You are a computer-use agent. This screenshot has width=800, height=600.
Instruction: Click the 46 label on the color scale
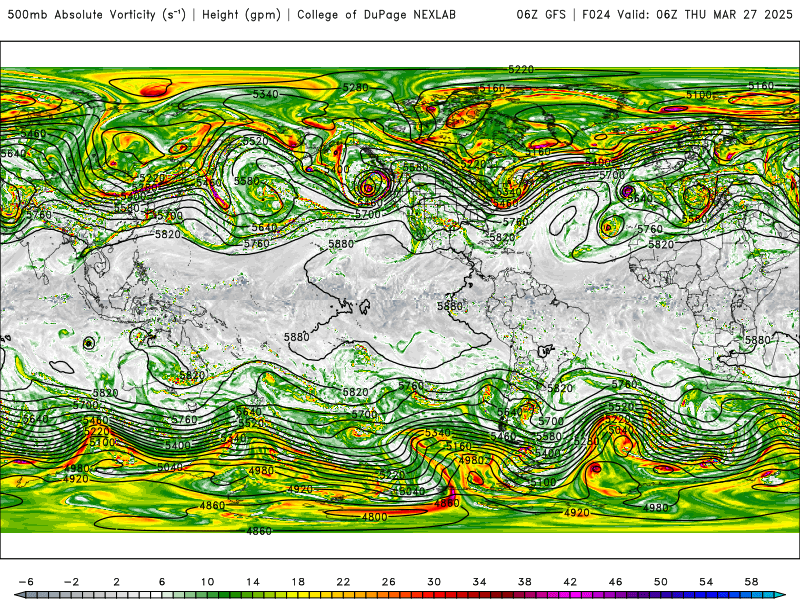coord(615,582)
